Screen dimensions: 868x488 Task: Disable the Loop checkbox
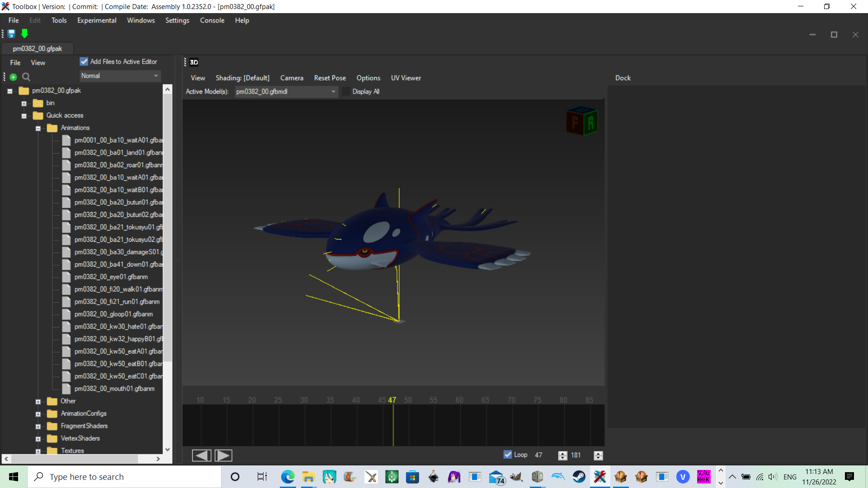508,455
